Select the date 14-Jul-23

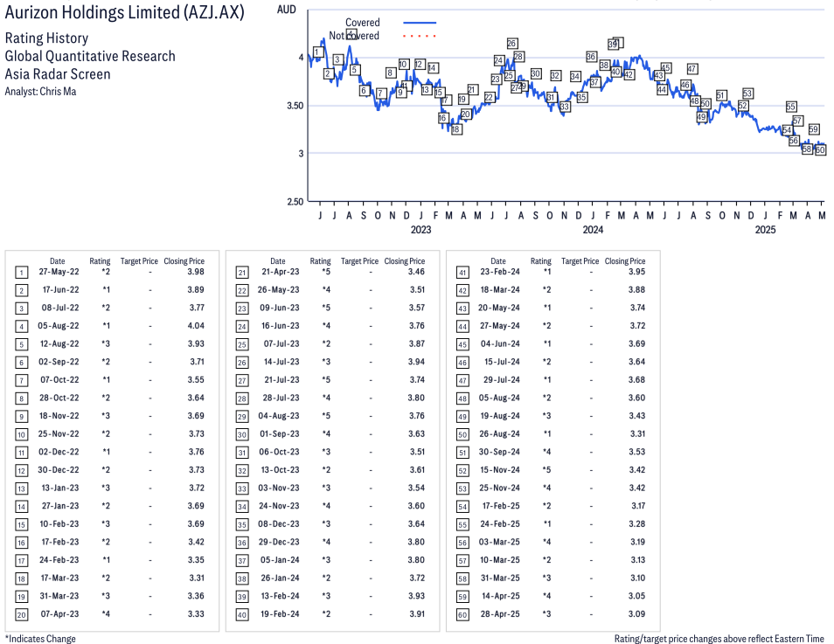coord(281,362)
